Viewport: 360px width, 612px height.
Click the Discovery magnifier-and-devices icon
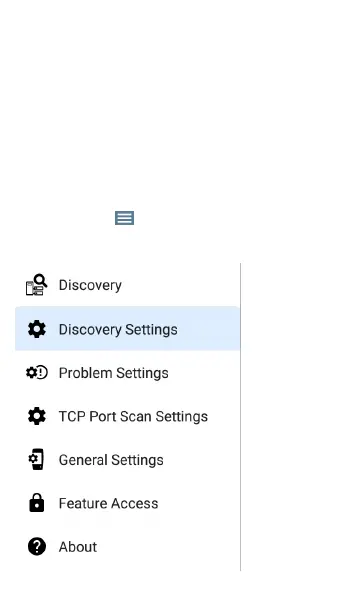(x=37, y=285)
